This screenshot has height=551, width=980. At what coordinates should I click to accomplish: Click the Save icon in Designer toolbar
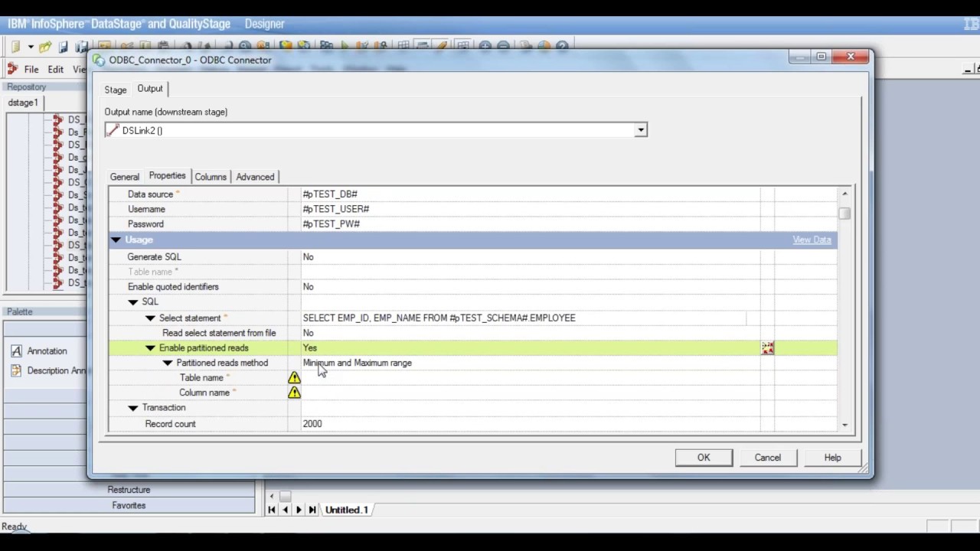(x=64, y=47)
